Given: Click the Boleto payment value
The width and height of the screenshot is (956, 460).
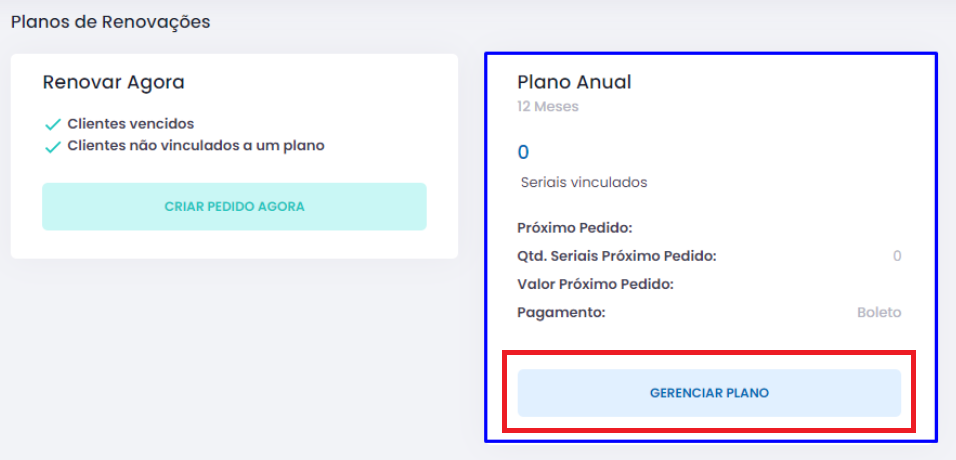Looking at the screenshot, I should click(x=879, y=312).
